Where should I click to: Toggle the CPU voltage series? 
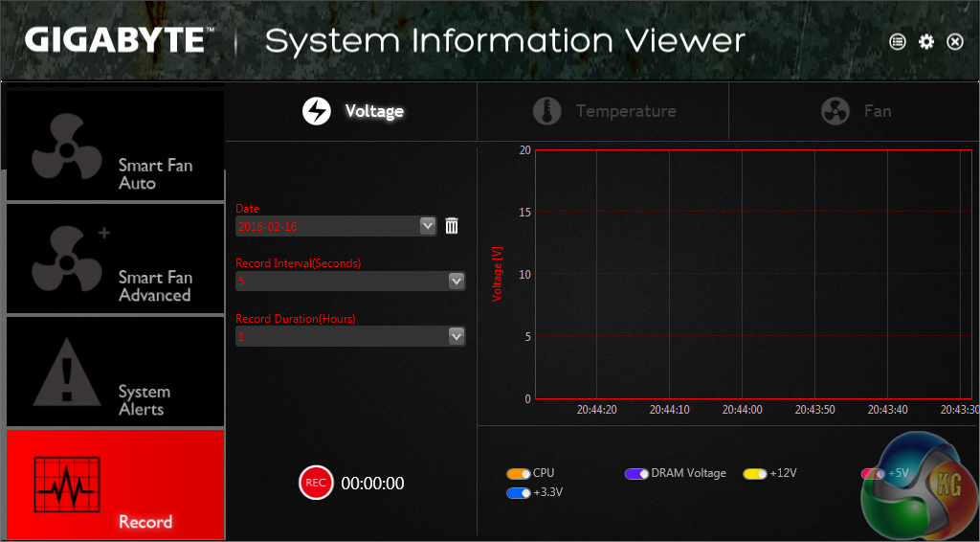pos(518,474)
